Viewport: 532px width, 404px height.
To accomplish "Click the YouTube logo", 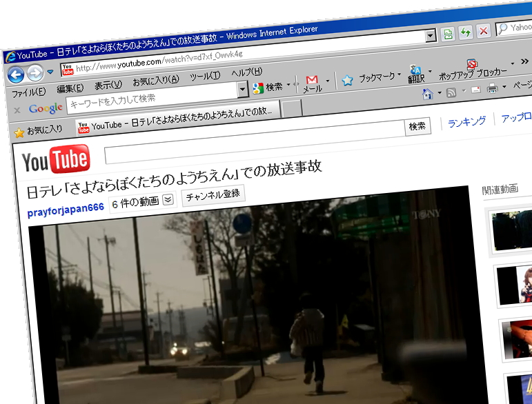I will (56, 161).
